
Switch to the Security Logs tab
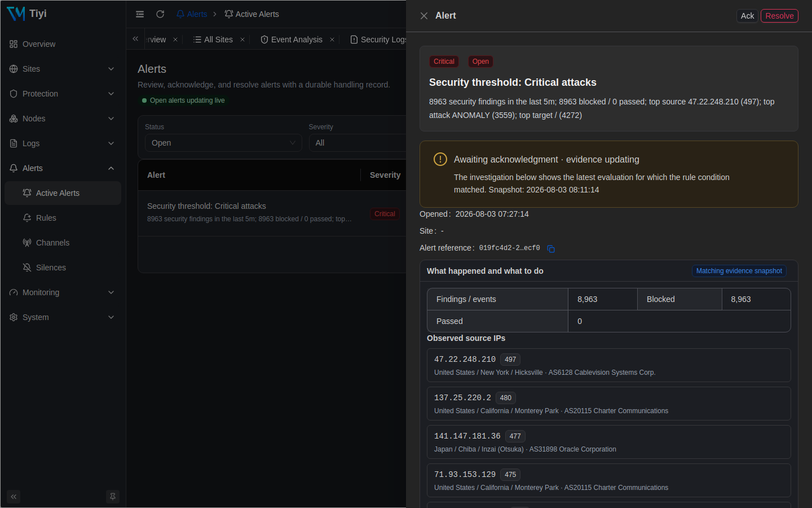click(378, 40)
